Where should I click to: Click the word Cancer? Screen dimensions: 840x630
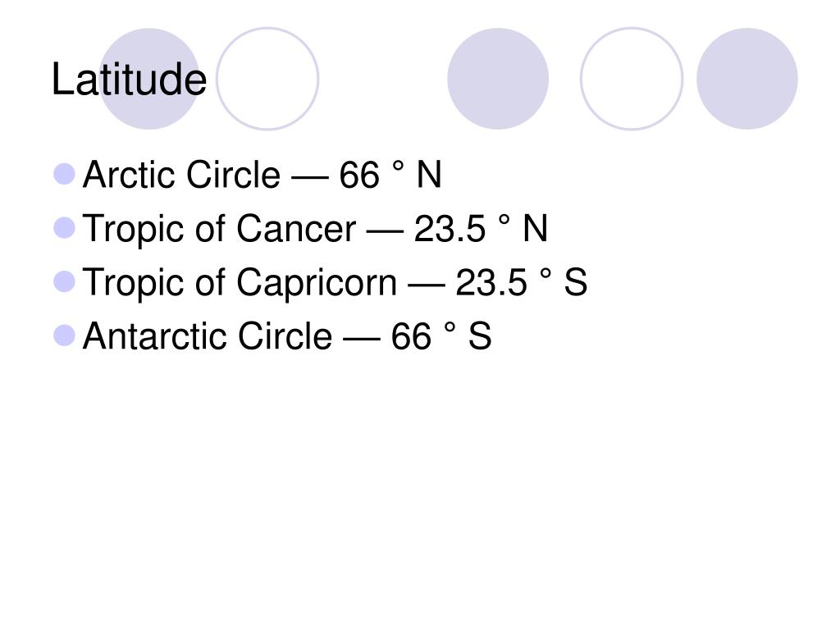[x=296, y=229]
